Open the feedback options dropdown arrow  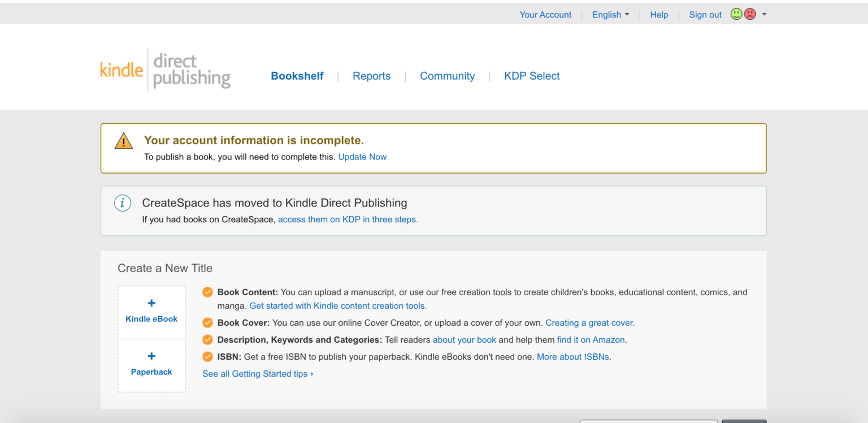click(764, 14)
